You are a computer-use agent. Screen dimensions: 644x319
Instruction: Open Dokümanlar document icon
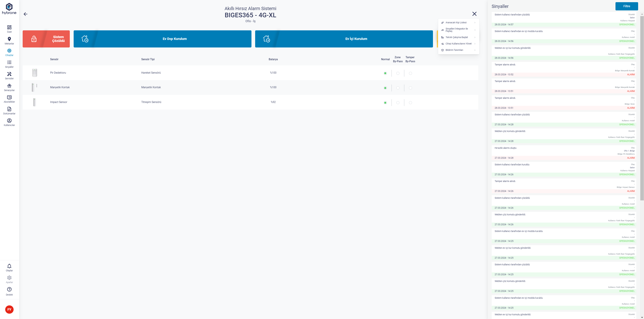[x=9, y=109]
